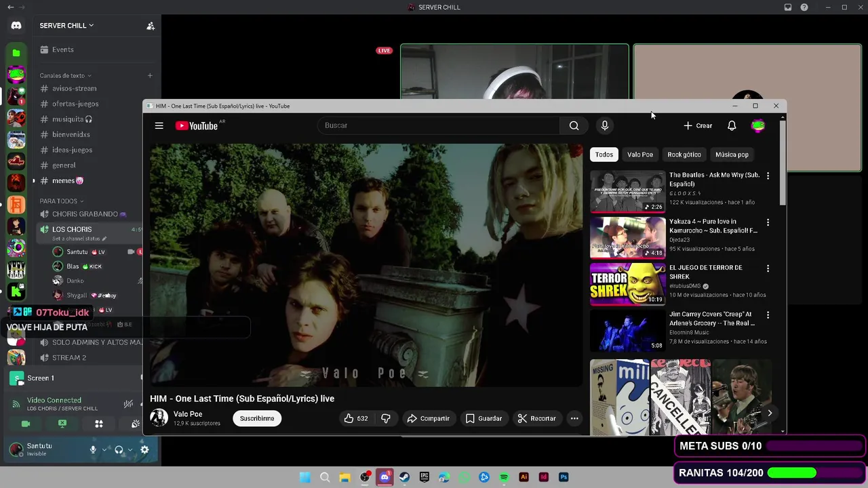The height and width of the screenshot is (488, 868).
Task: Open the Valo Poe channel name link
Action: (x=188, y=414)
